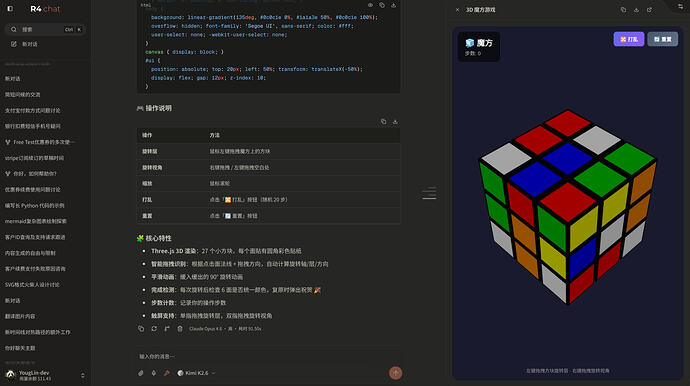Open the chat '翻译图片内容'
The width and height of the screenshot is (690, 386).
click(20, 316)
